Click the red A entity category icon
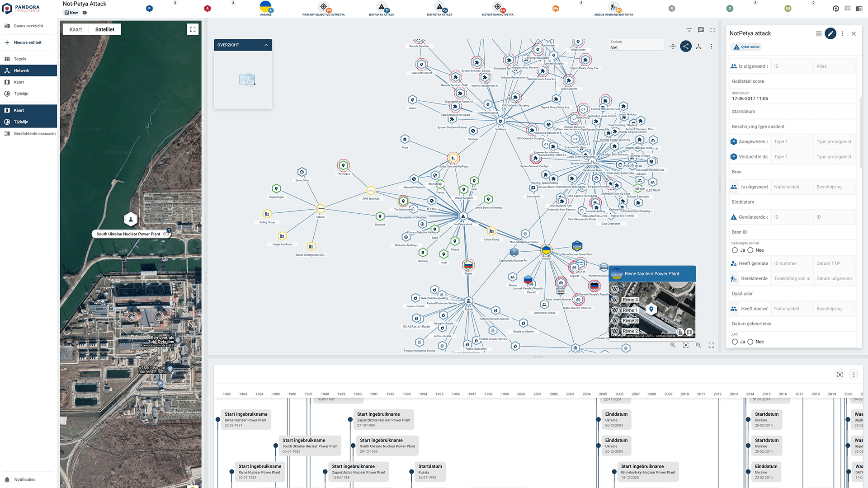The height and width of the screenshot is (488, 868). 208,8
